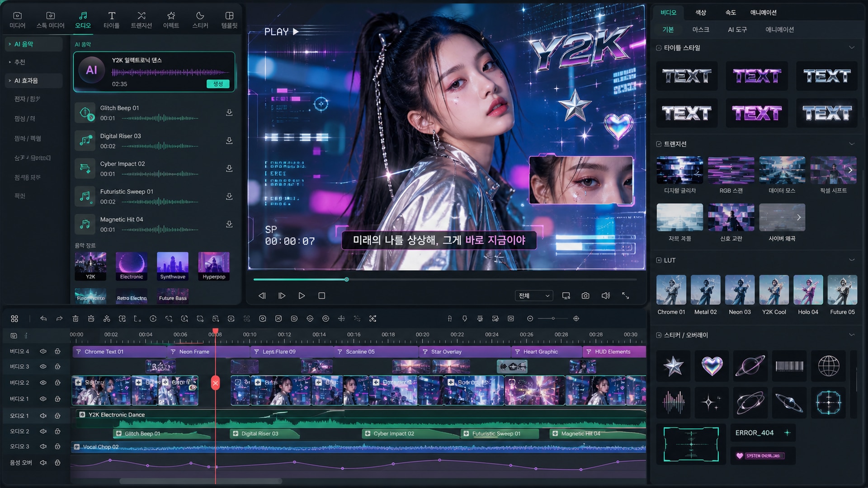Download the Glitch Beep 01 sound
Image resolution: width=868 pixels, height=488 pixels.
coord(229,113)
